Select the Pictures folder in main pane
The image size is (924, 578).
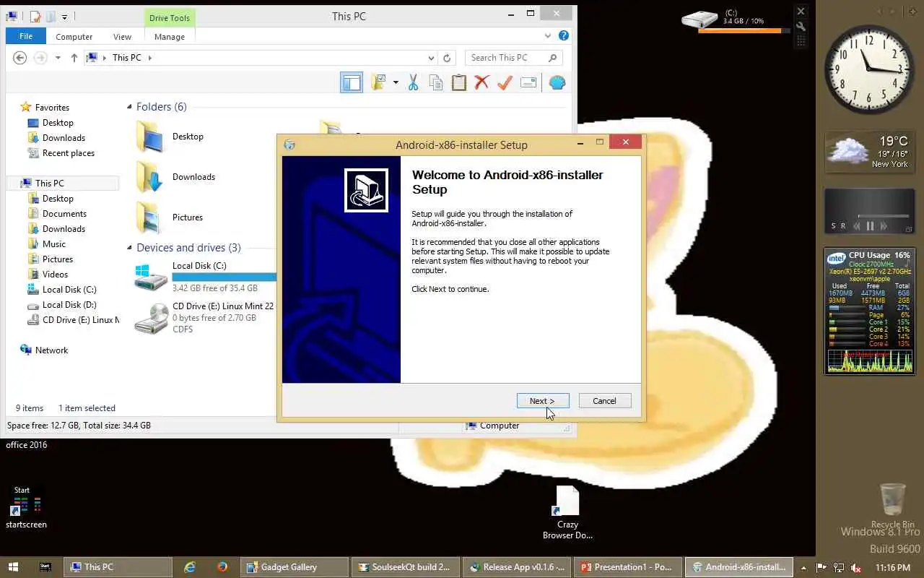pyautogui.click(x=149, y=217)
